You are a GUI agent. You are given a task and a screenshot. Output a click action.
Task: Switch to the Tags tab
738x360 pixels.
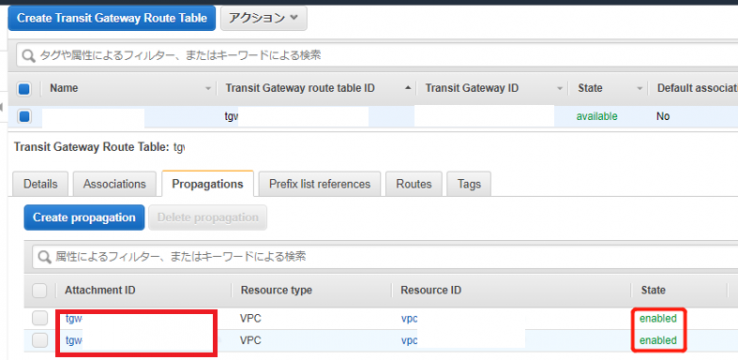point(469,184)
